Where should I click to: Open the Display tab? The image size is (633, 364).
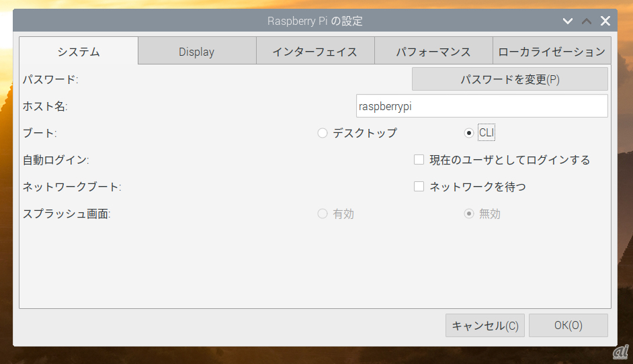coord(197,51)
